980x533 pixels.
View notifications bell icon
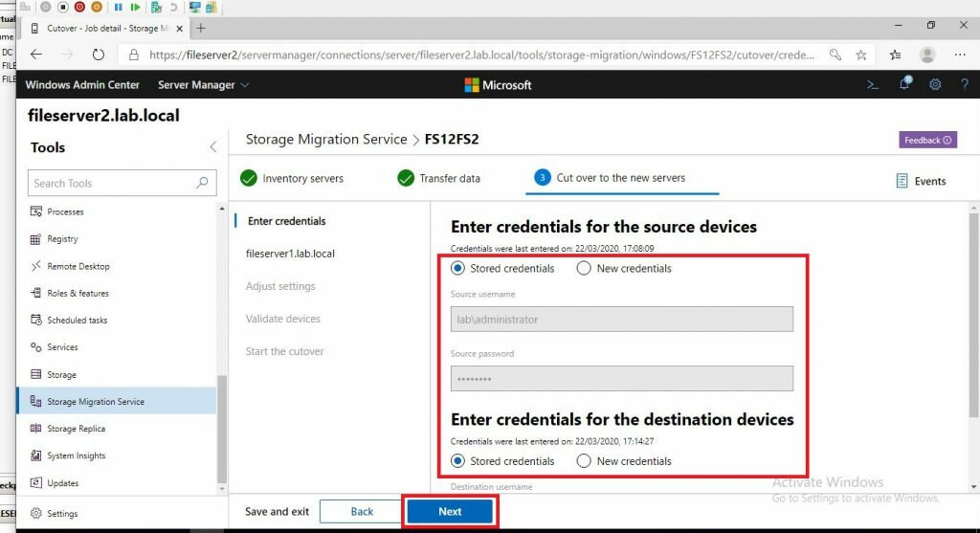coord(904,84)
